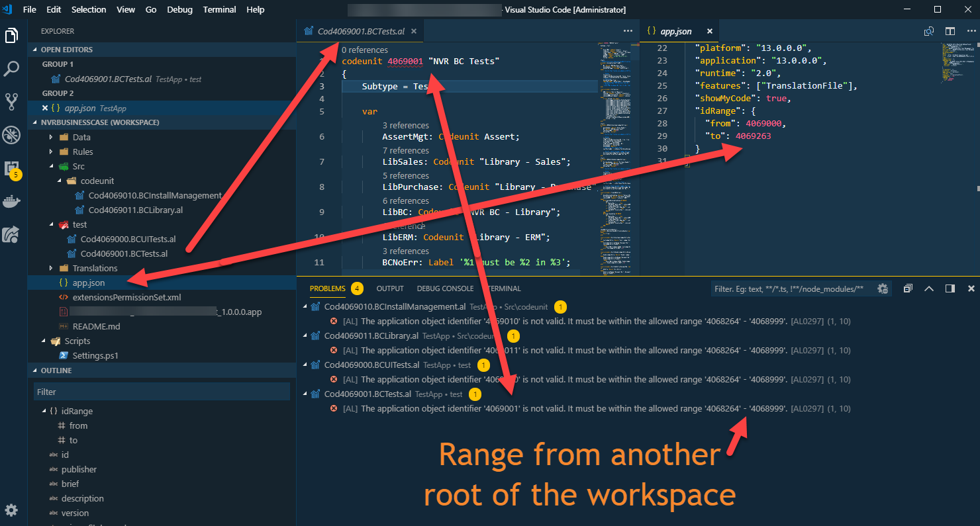Switch to the OUTPUT tab
The height and width of the screenshot is (526, 980).
tap(390, 288)
